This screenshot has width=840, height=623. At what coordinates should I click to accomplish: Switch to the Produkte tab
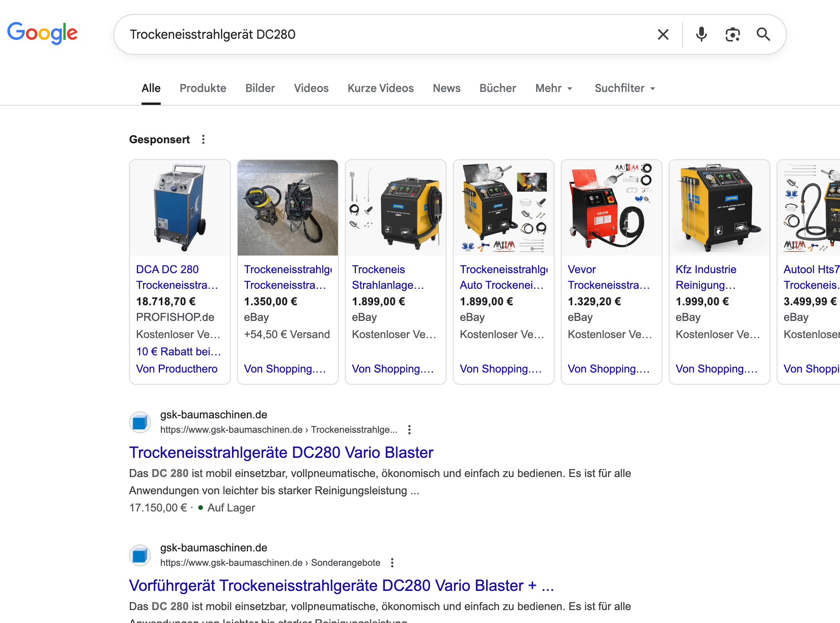coord(203,88)
